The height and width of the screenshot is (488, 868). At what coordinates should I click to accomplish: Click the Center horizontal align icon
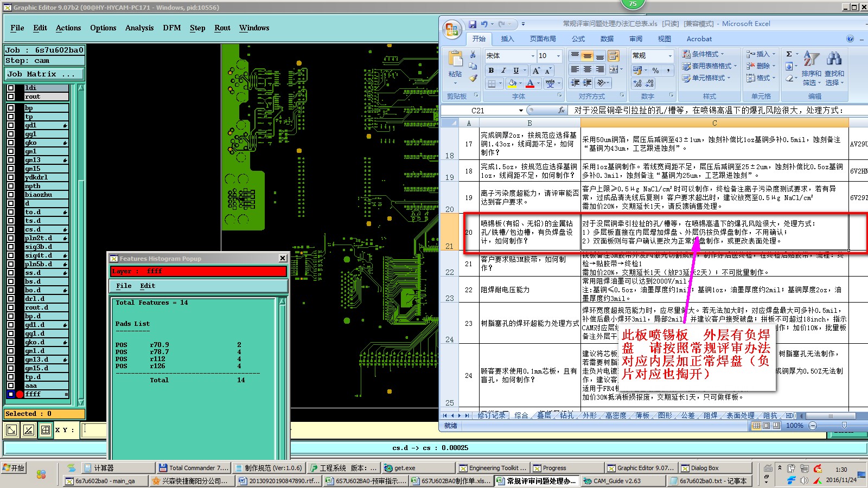point(588,69)
